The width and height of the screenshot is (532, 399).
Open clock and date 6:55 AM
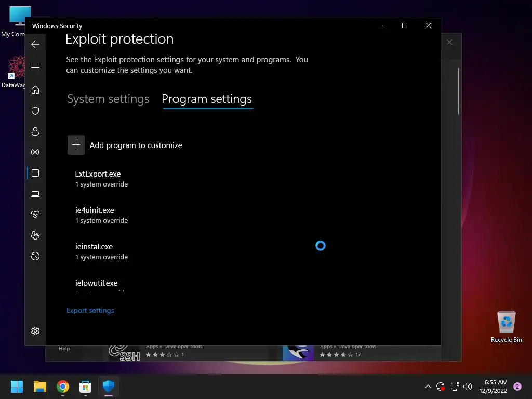(494, 387)
